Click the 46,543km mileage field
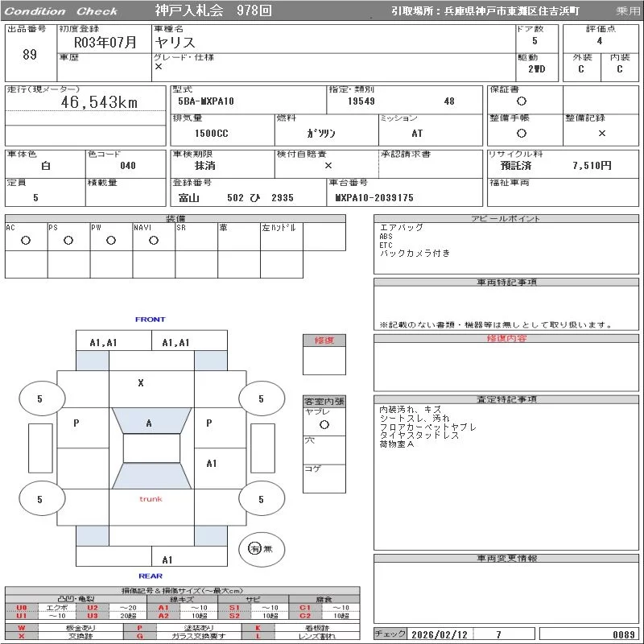644x644 pixels. point(100,103)
